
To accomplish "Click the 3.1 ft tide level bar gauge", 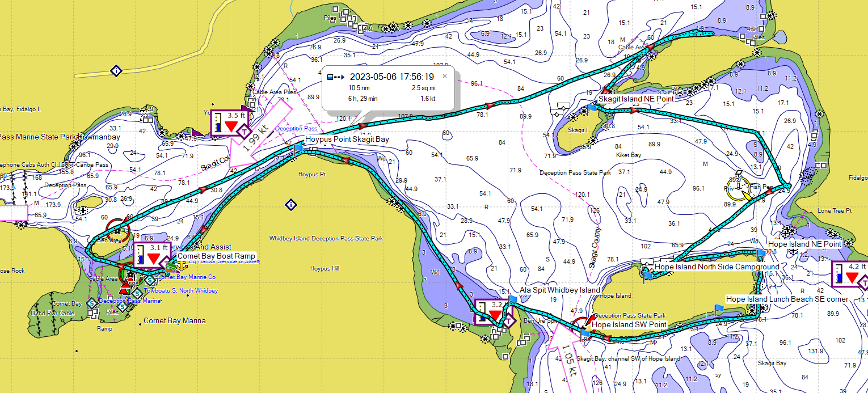I will point(140,256).
